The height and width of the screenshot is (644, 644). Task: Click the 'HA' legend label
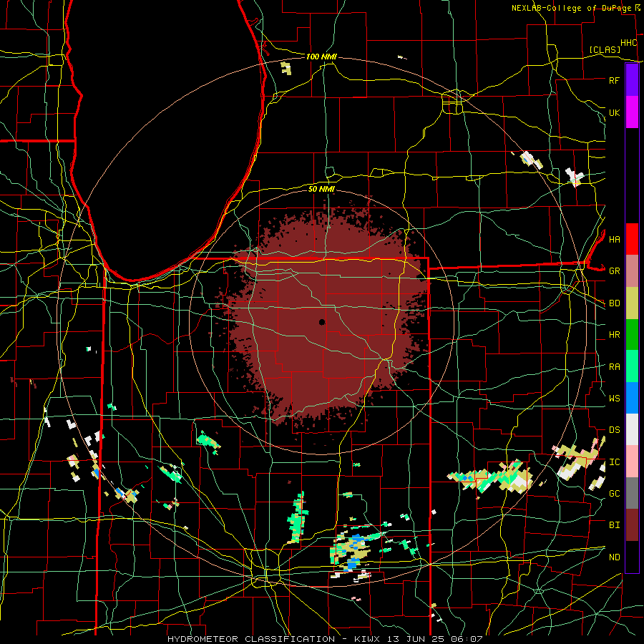click(x=614, y=239)
